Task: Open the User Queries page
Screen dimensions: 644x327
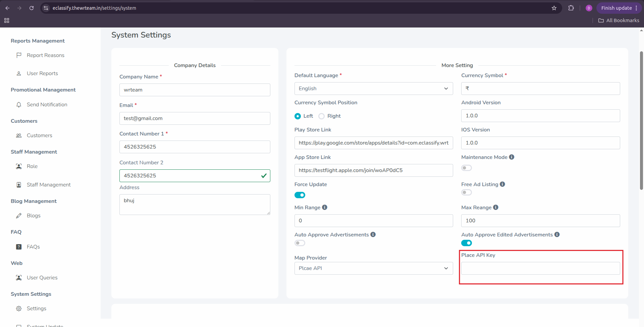Action: pyautogui.click(x=42, y=278)
